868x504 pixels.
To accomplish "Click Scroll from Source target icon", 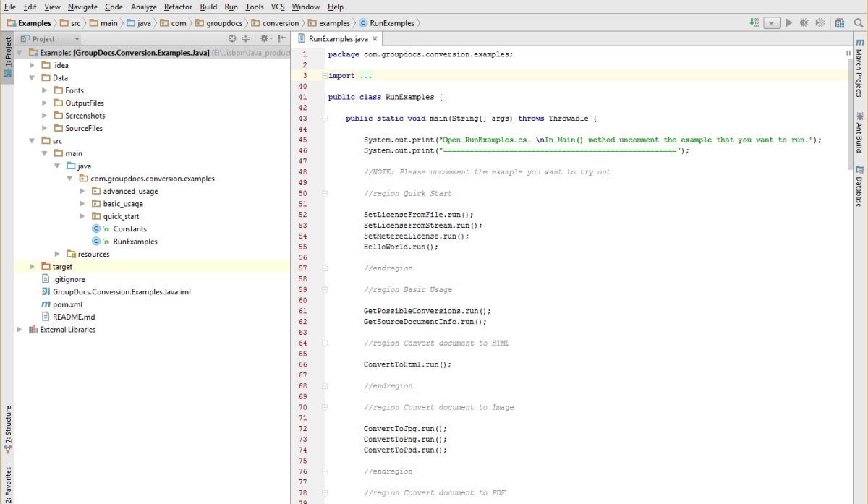I will pyautogui.click(x=232, y=39).
